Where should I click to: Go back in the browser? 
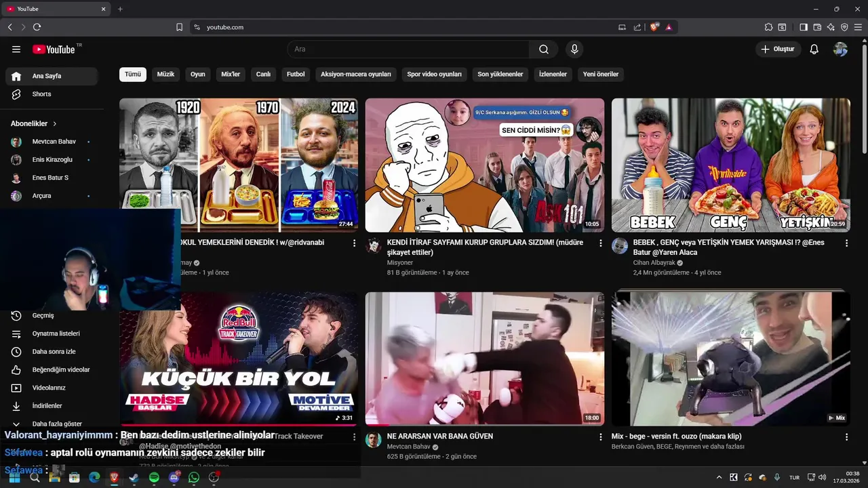(x=9, y=27)
